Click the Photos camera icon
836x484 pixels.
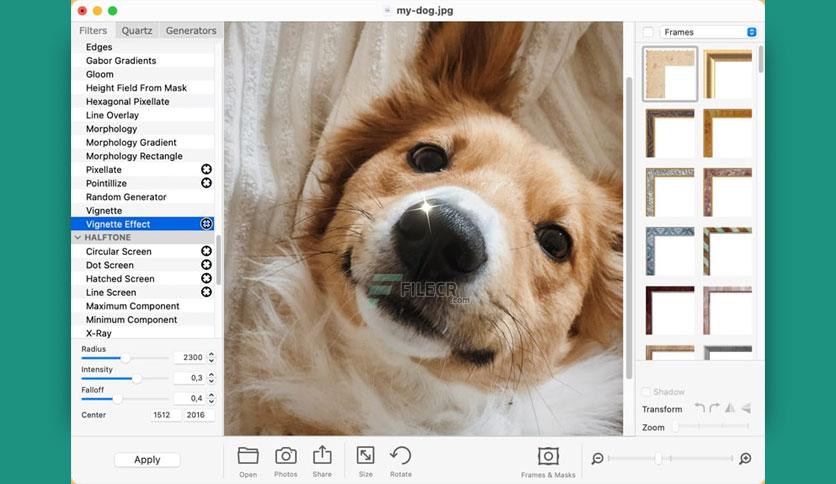point(286,456)
